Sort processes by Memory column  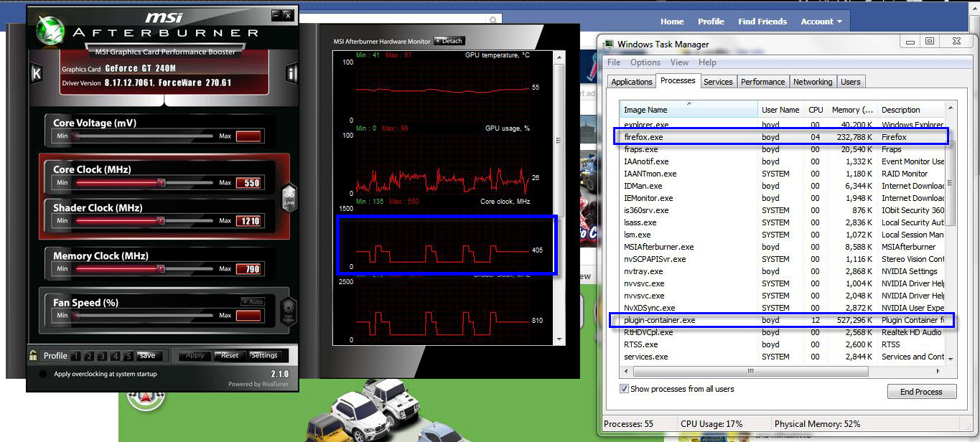[x=852, y=110]
